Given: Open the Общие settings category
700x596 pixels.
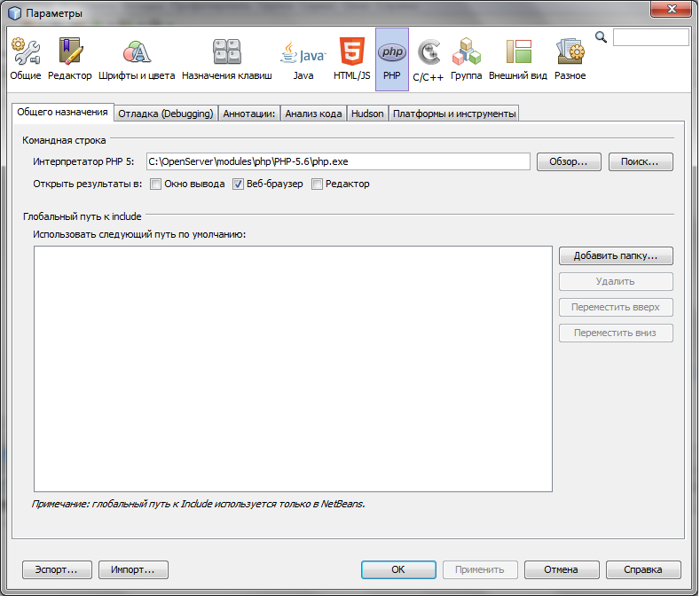Looking at the screenshot, I should pos(26,59).
